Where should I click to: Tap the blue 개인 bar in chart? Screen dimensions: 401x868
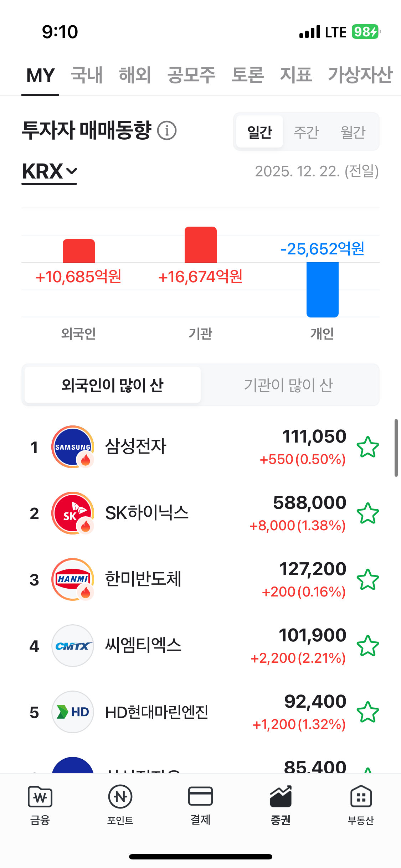322,289
